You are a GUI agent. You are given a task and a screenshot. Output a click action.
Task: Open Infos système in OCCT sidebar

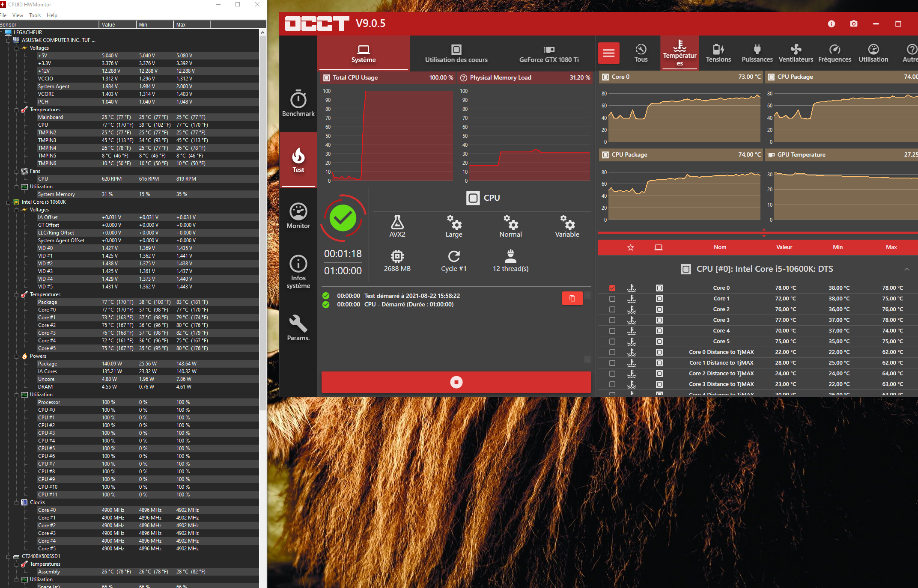tap(298, 272)
